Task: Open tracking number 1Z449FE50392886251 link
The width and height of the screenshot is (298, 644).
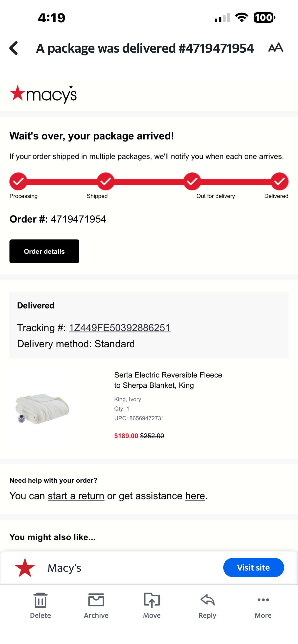Action: (x=120, y=328)
